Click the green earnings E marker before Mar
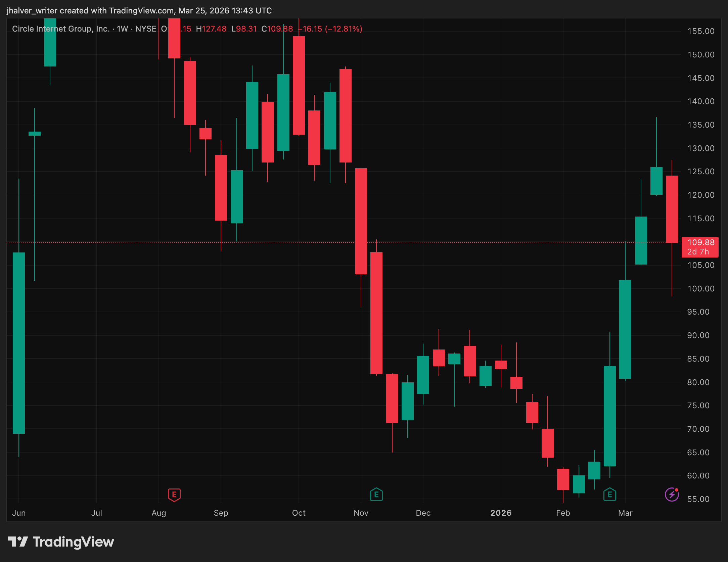 click(609, 495)
